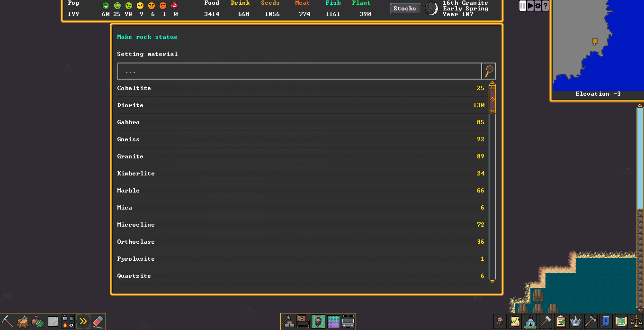Open the stockpiles menu
This screenshot has height=330, width=644.
[333, 321]
